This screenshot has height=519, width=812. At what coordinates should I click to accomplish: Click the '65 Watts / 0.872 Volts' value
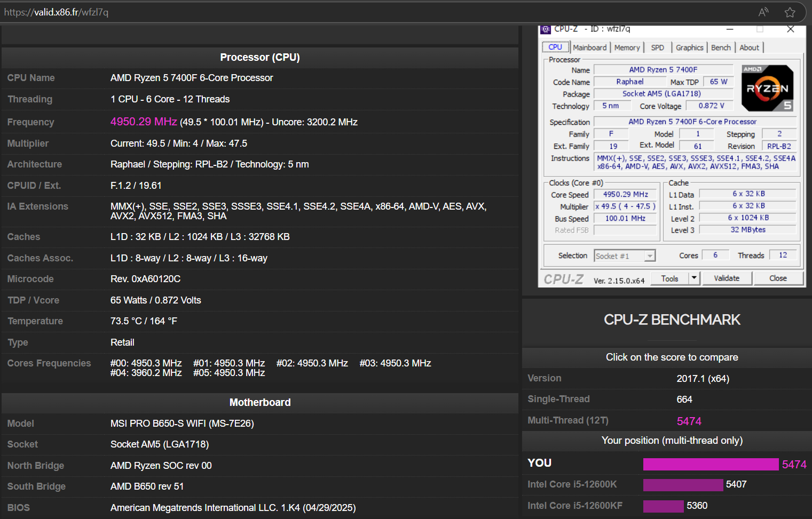[156, 300]
